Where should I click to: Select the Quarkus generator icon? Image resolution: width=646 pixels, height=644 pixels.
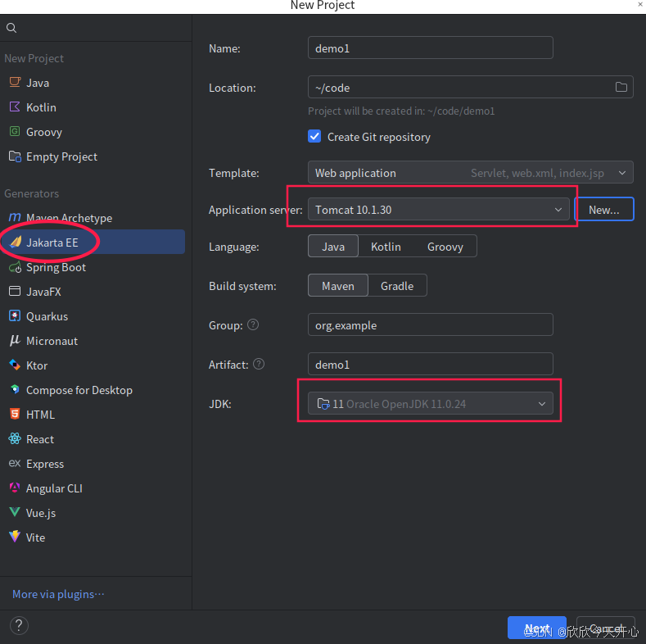pyautogui.click(x=15, y=316)
